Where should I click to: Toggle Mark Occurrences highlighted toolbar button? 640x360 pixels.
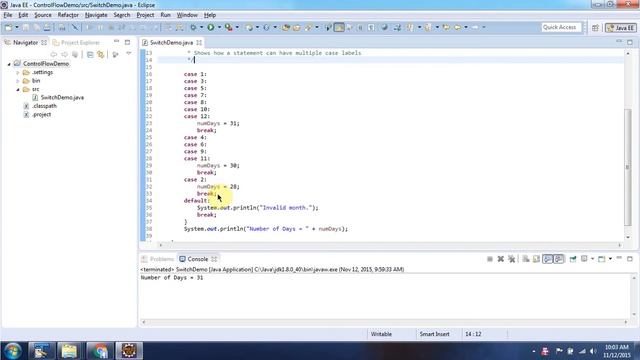(339, 27)
